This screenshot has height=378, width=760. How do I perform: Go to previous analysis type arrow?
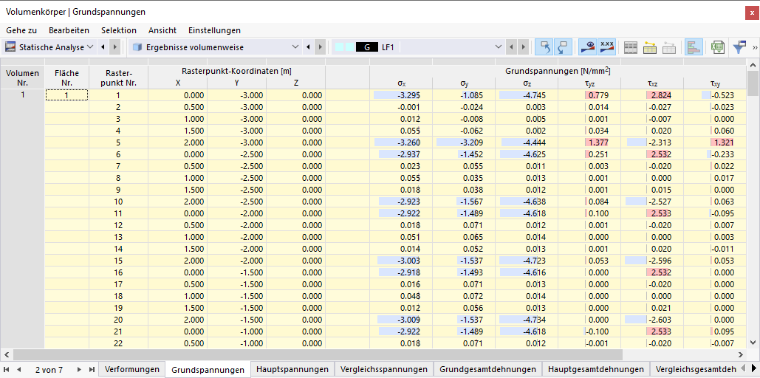103,47
